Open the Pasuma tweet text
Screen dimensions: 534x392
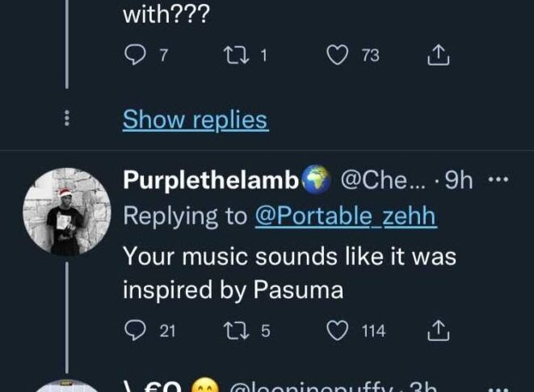tap(289, 273)
